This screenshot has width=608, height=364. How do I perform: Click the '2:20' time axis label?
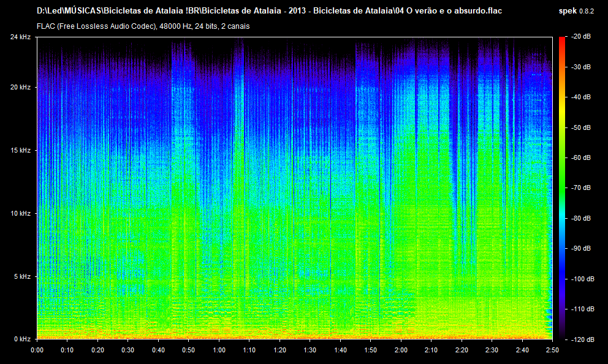click(x=462, y=350)
